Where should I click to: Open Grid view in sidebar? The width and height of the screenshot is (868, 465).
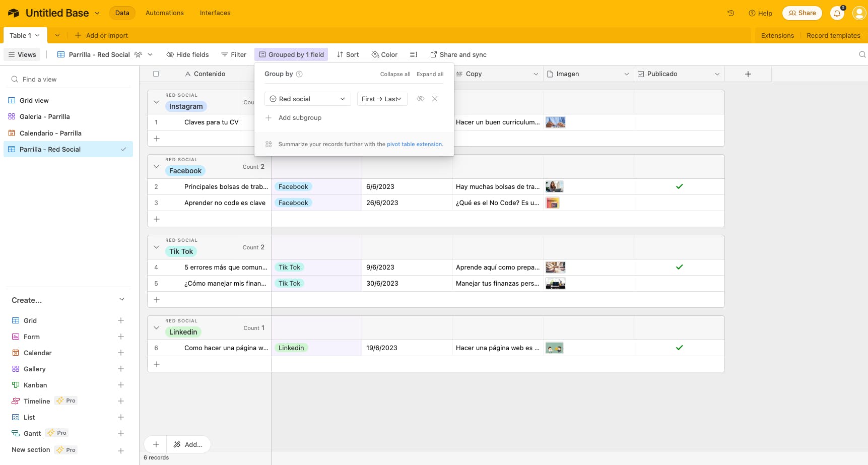68,100
